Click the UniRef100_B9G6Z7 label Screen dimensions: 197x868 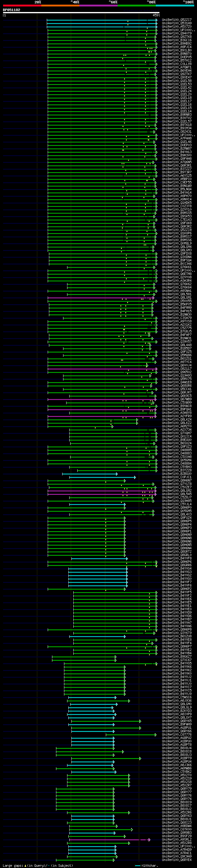[177, 656]
